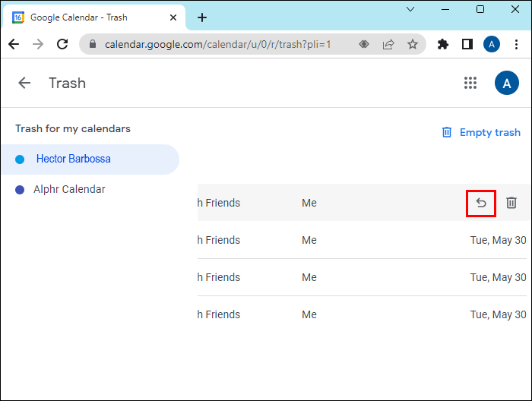532x401 pixels.
Task: Toggle the Chrome side panel
Action: click(467, 44)
